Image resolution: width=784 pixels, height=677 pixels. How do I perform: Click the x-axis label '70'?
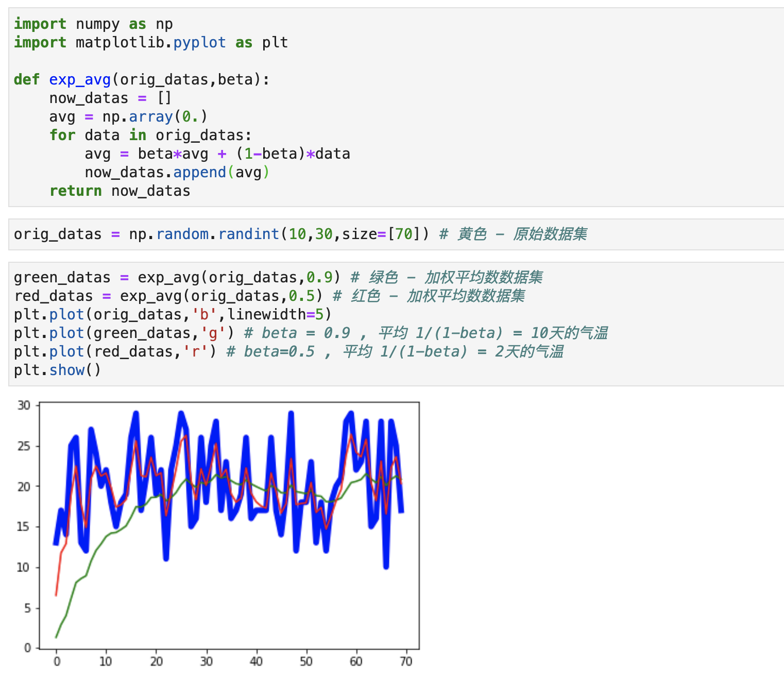pyautogui.click(x=406, y=662)
